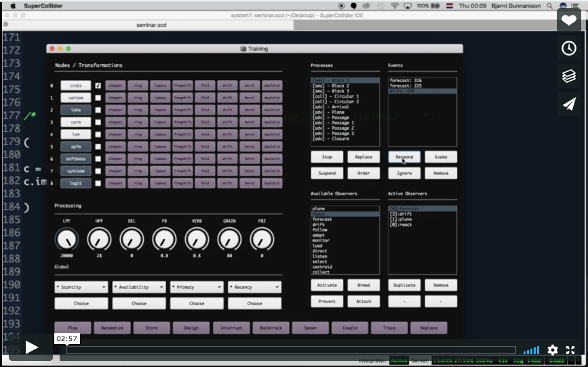Screen dimensions: 588x367
Task: Select 'forecast: 316' event
Action: pos(423,80)
